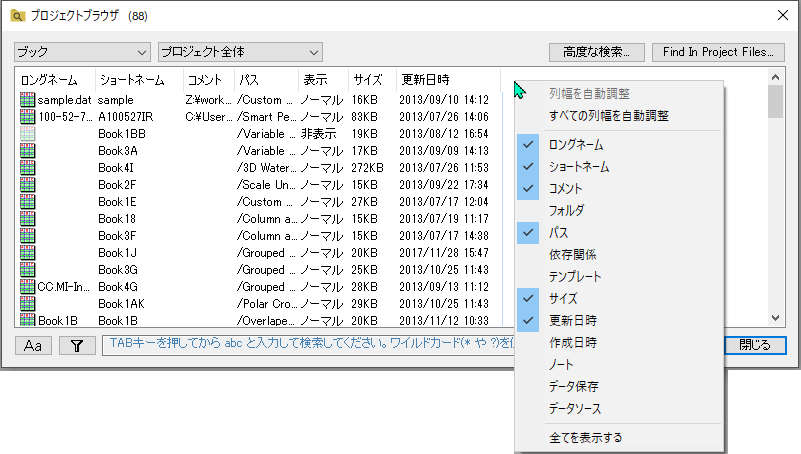Viewport: 801px width, 454px height.
Task: Click the workbook icon beside Book2F
Action: (28, 185)
